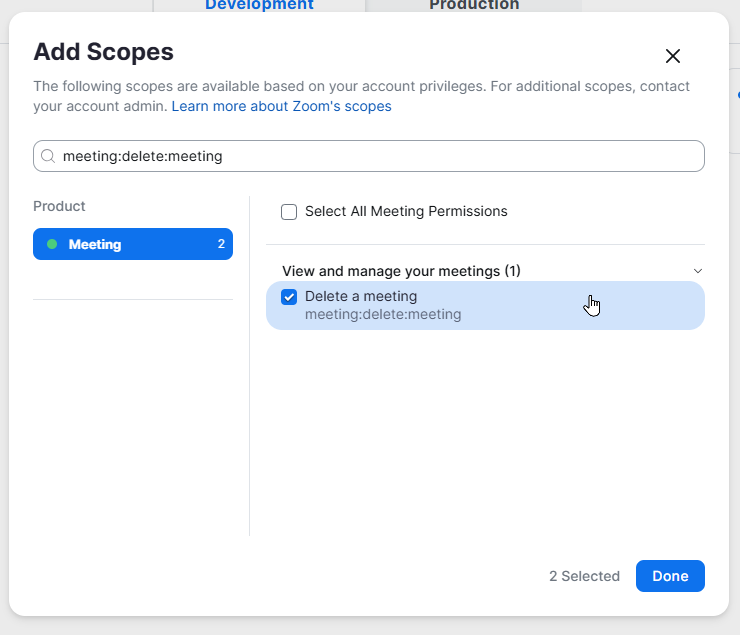Screen dimensions: 740x635
Task: Click the View and manage your meetings header
Action: pos(401,271)
